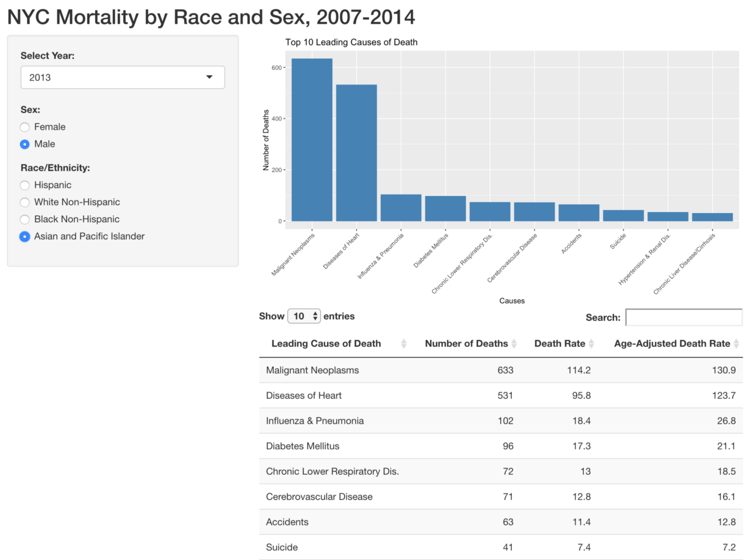Choose Hispanic race/ethnicity option
749x560 pixels.
click(x=25, y=186)
